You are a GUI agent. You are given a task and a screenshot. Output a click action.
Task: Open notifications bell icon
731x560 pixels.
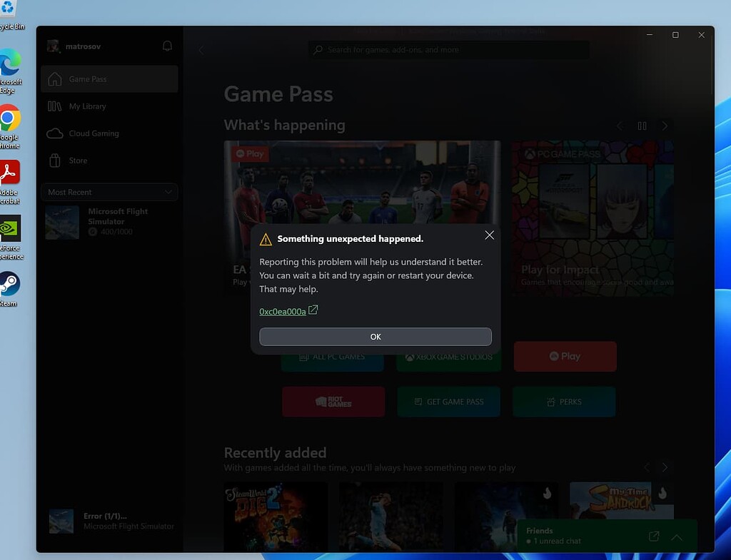click(x=167, y=46)
